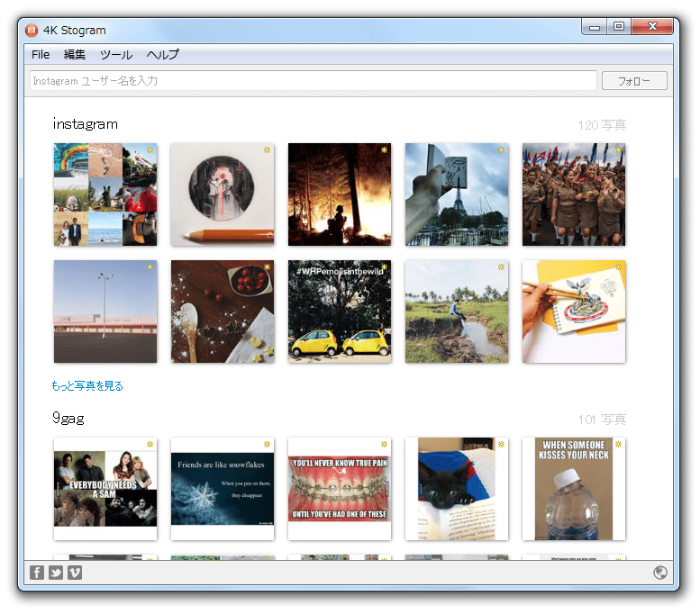The image size is (700, 614).
Task: Click star marker on parking lot photo
Action: click(x=150, y=266)
